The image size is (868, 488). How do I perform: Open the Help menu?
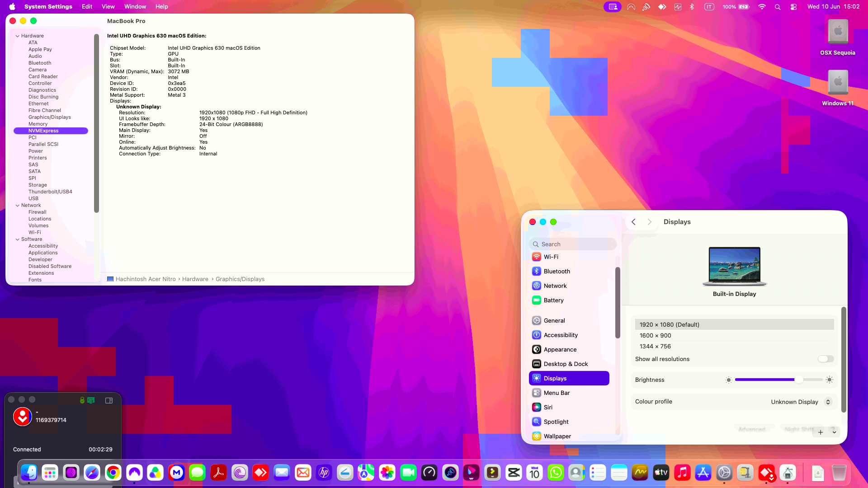[161, 6]
